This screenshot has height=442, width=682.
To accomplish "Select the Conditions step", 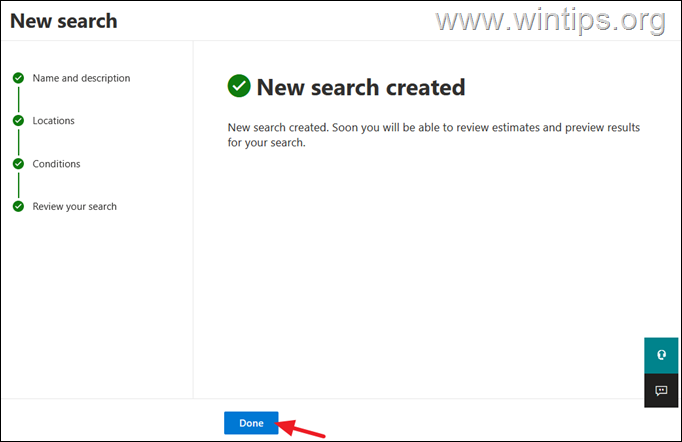I will 57,164.
